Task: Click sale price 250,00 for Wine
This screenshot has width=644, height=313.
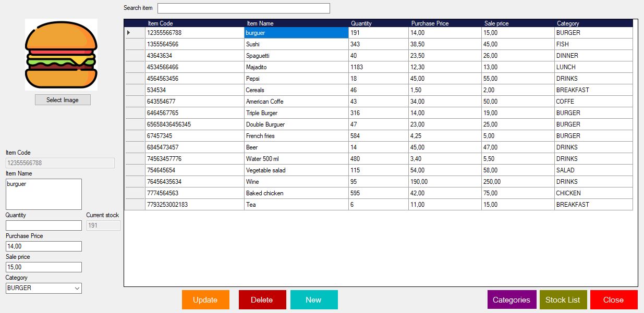Action: click(x=518, y=182)
